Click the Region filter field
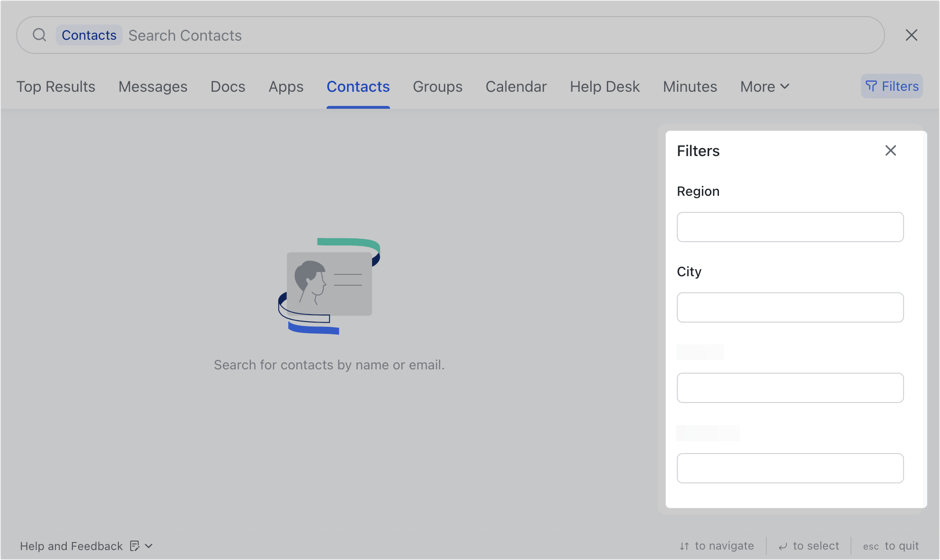Screen dimensions: 940x560 point(790,227)
